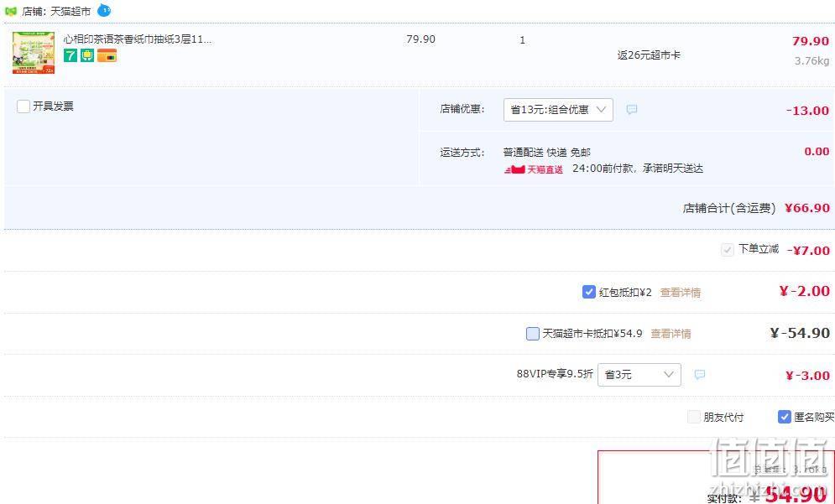
Task: Click the 天猫直送 delivery logo
Action: (534, 169)
